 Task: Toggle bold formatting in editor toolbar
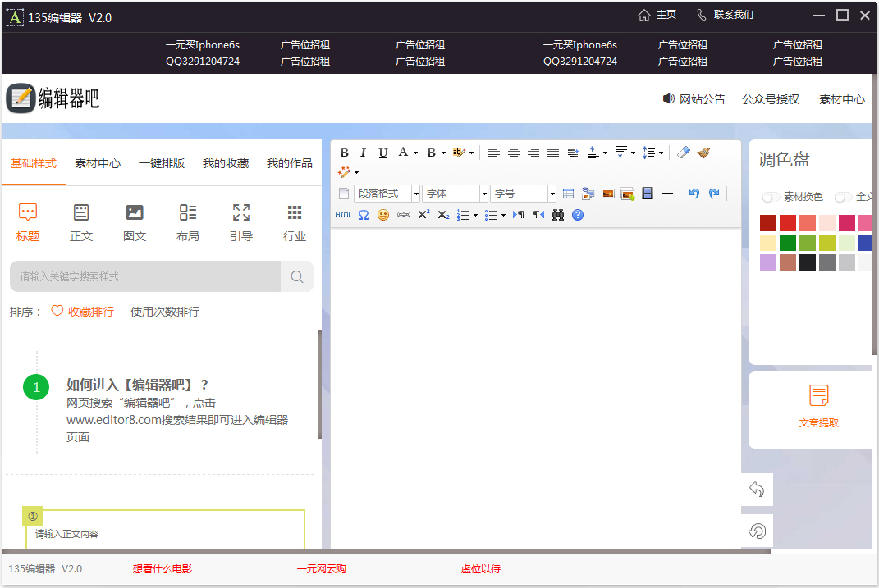pyautogui.click(x=344, y=153)
